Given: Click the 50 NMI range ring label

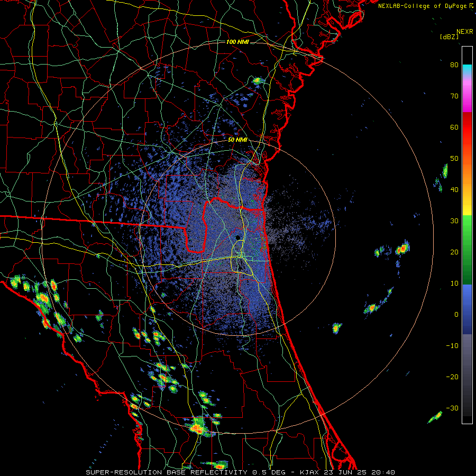Looking at the screenshot, I should pos(237,140).
